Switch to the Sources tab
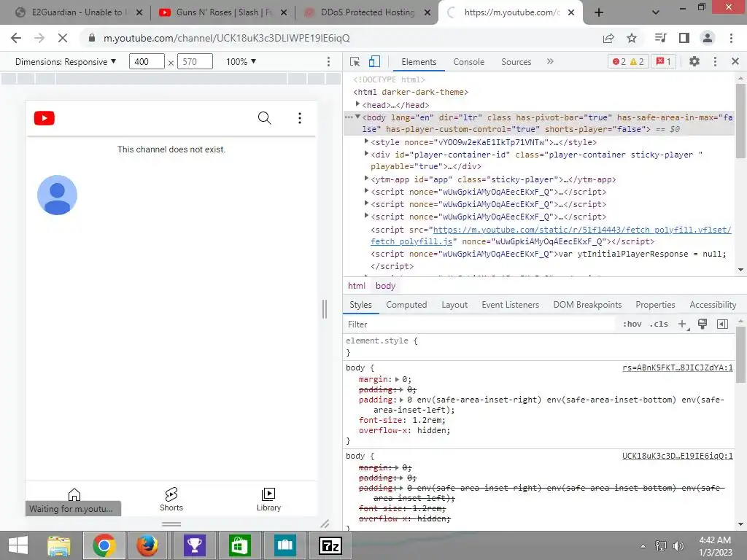This screenshot has height=560, width=747. 516,62
